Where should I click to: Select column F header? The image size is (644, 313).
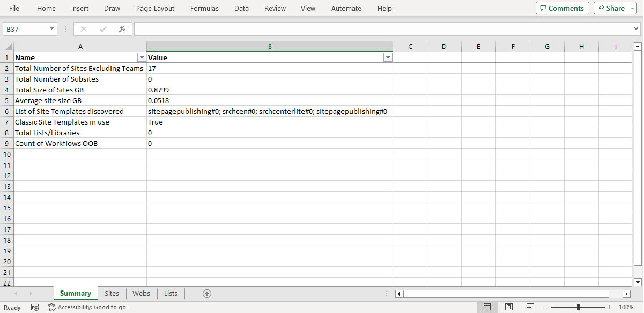[x=513, y=47]
